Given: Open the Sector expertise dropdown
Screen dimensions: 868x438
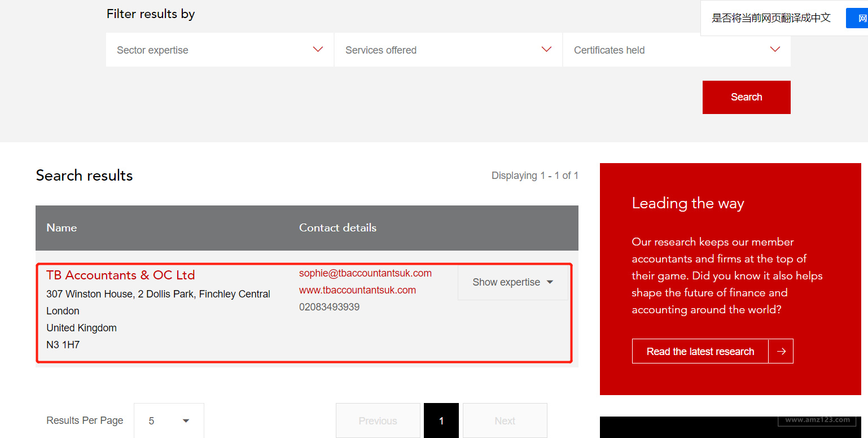Looking at the screenshot, I should tap(220, 50).
